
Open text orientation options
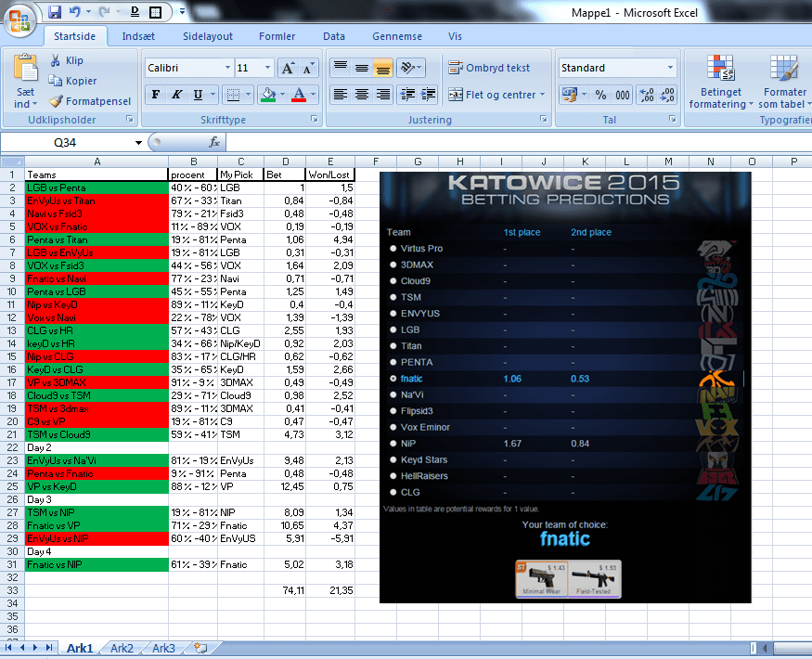pyautogui.click(x=411, y=68)
